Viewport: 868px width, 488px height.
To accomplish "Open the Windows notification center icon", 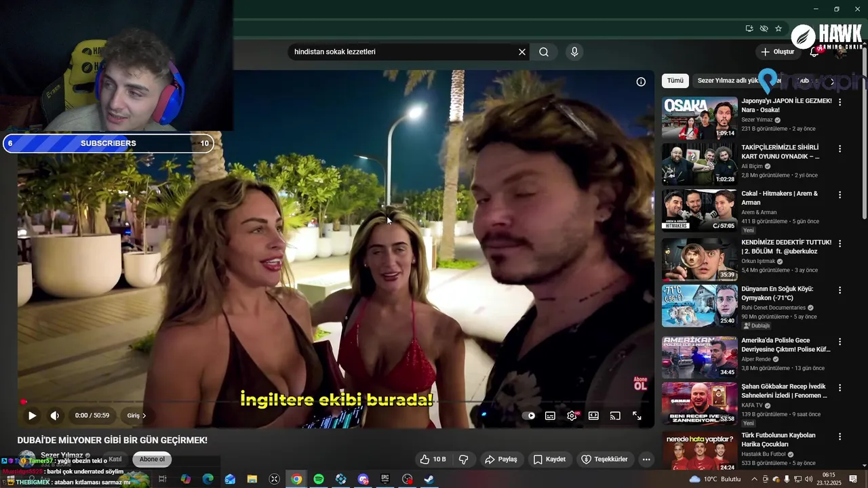I will pos(853,479).
